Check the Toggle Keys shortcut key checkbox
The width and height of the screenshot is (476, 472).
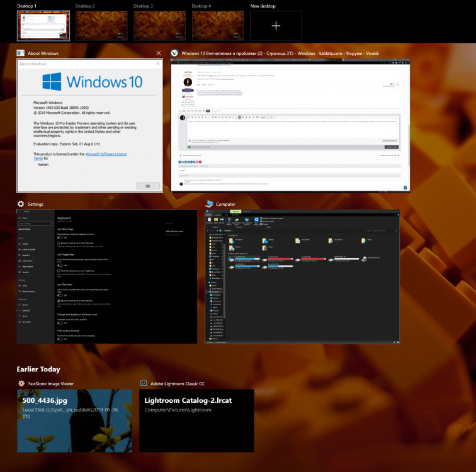click(59, 271)
